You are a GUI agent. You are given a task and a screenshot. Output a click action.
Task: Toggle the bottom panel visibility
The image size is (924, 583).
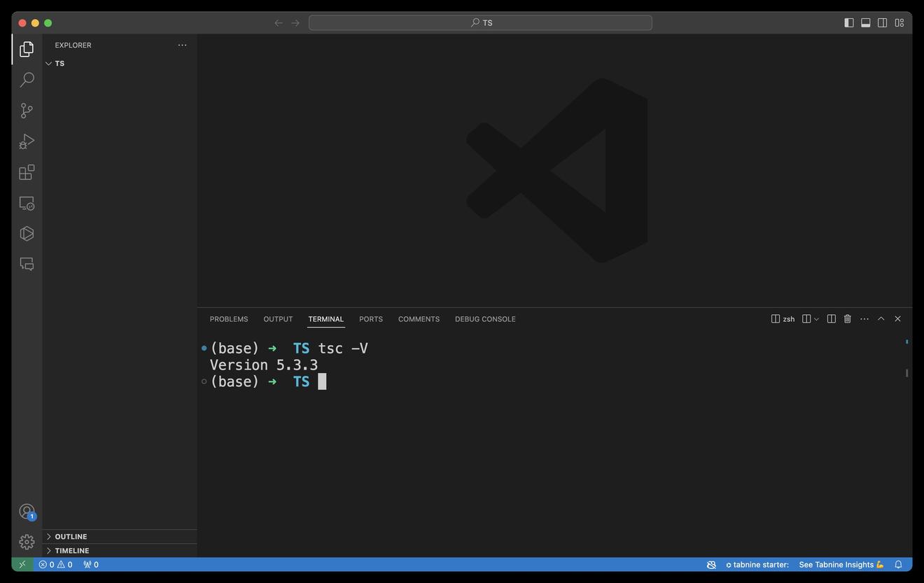865,23
